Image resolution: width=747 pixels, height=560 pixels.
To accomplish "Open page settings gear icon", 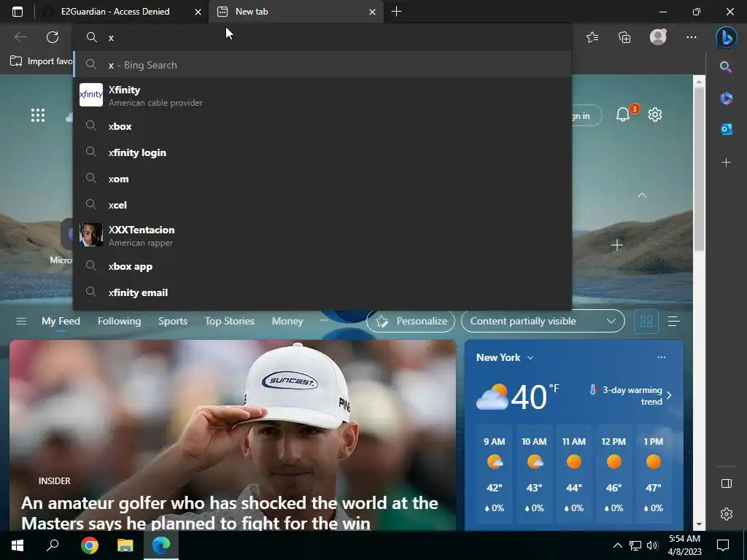I will click(655, 114).
